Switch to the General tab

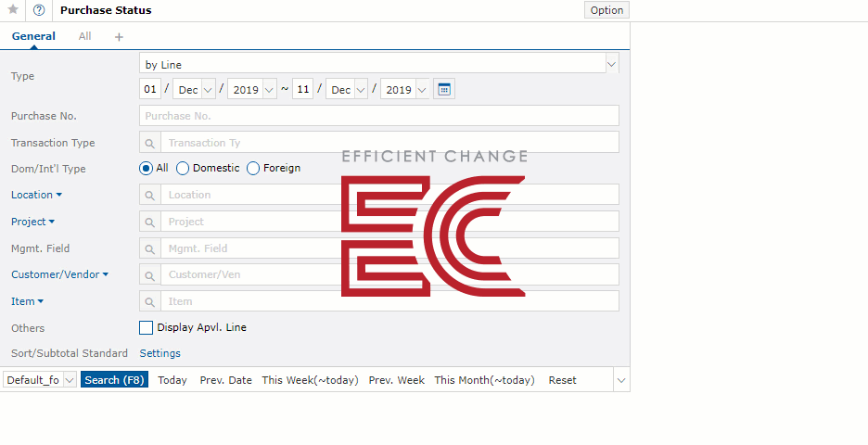[x=33, y=36]
